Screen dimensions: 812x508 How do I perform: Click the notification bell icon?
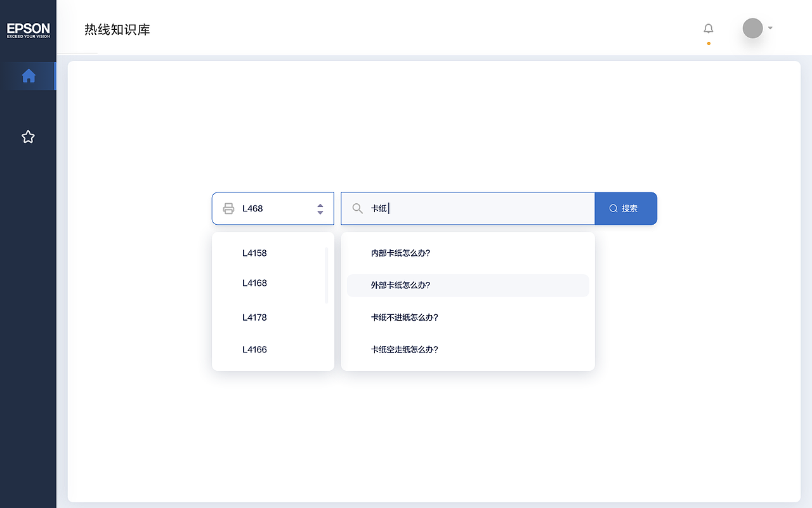coord(709,29)
